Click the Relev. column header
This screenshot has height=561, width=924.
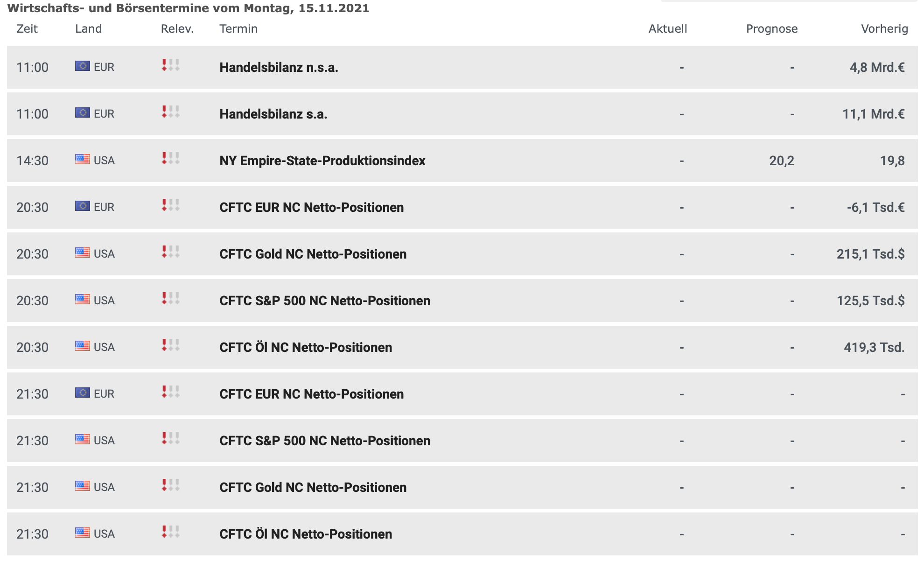tap(177, 29)
